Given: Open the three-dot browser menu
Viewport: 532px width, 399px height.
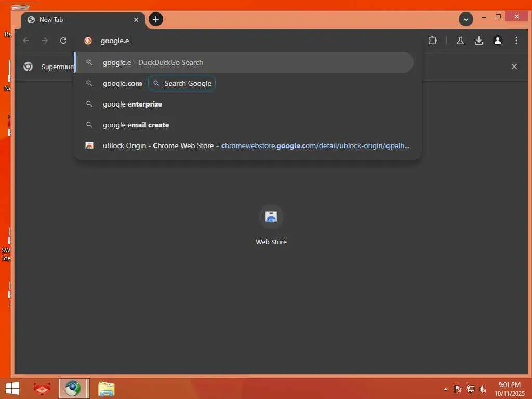Looking at the screenshot, I should pyautogui.click(x=516, y=41).
